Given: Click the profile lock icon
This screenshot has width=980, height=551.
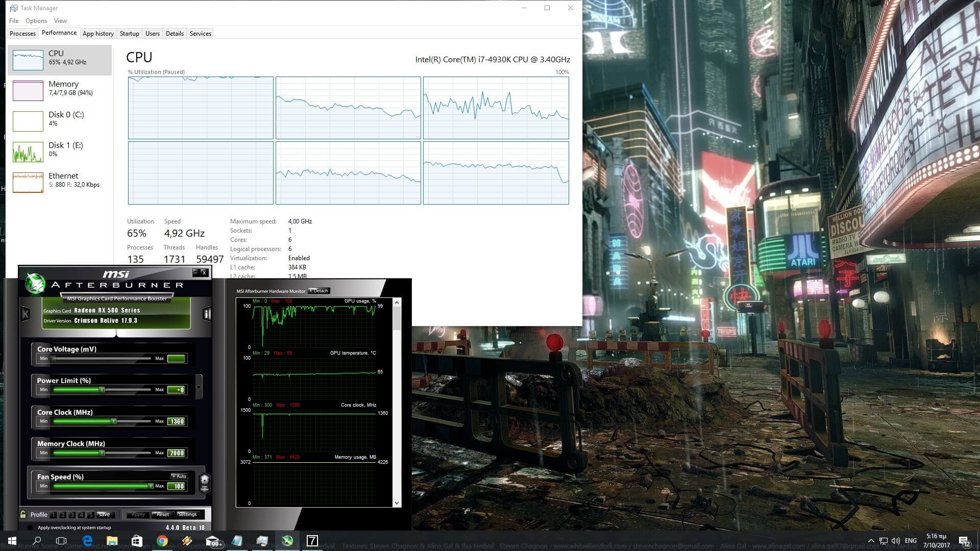Looking at the screenshot, I should [x=23, y=514].
